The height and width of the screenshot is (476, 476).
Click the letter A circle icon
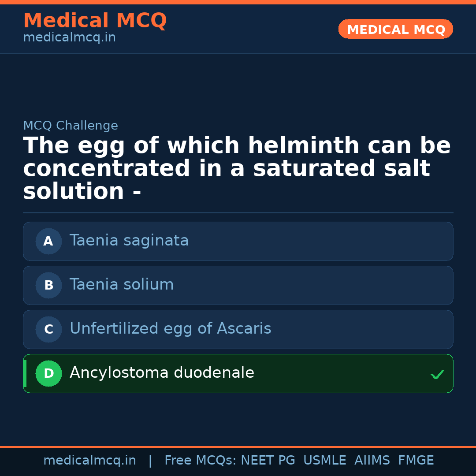click(x=48, y=241)
